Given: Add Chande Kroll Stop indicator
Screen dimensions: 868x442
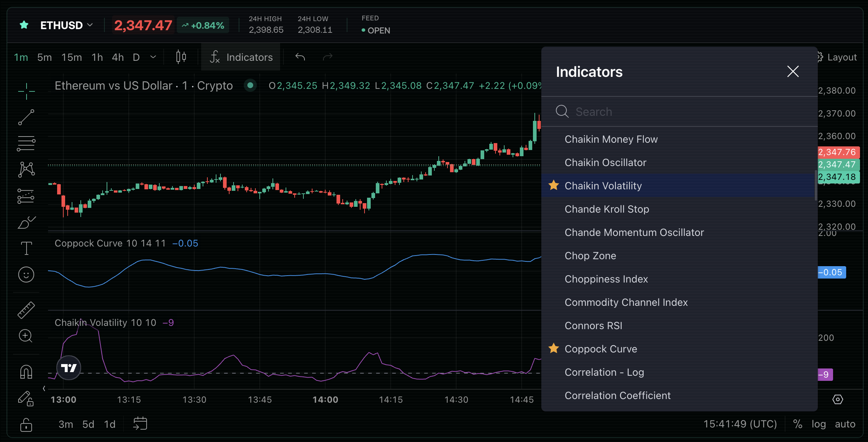Looking at the screenshot, I should tap(680, 209).
